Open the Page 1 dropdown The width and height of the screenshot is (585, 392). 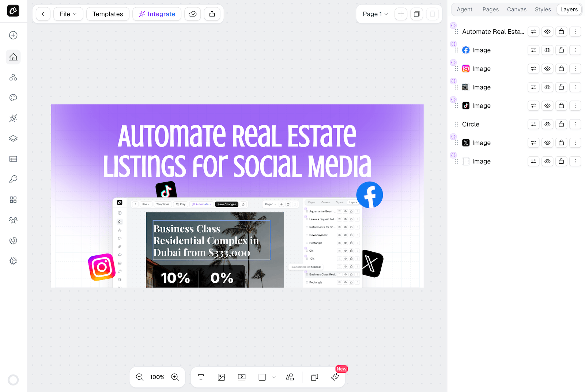click(375, 14)
